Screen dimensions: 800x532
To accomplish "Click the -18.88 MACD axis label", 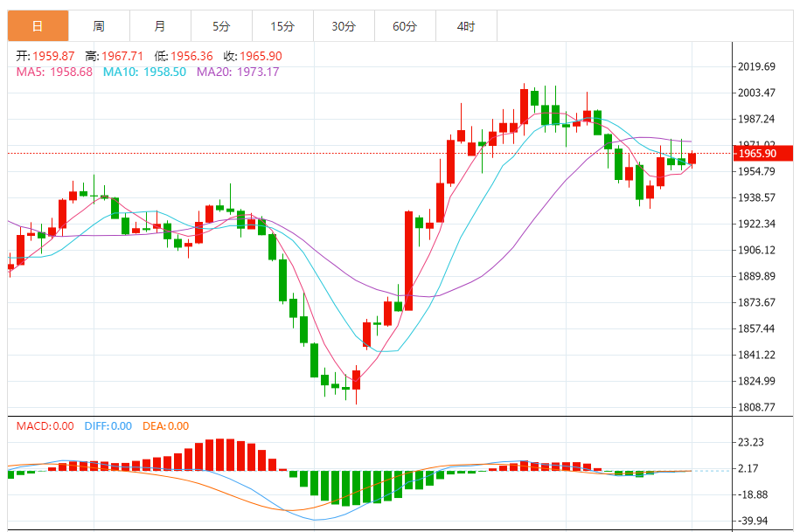I will click(753, 494).
